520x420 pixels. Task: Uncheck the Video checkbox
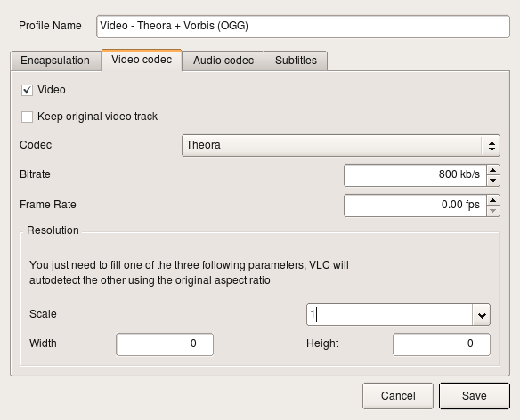click(x=27, y=90)
